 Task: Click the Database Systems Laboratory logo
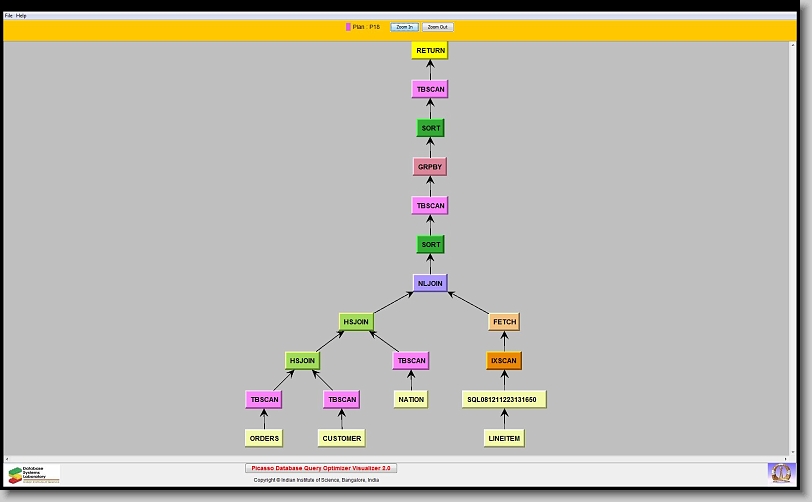pyautogui.click(x=34, y=473)
